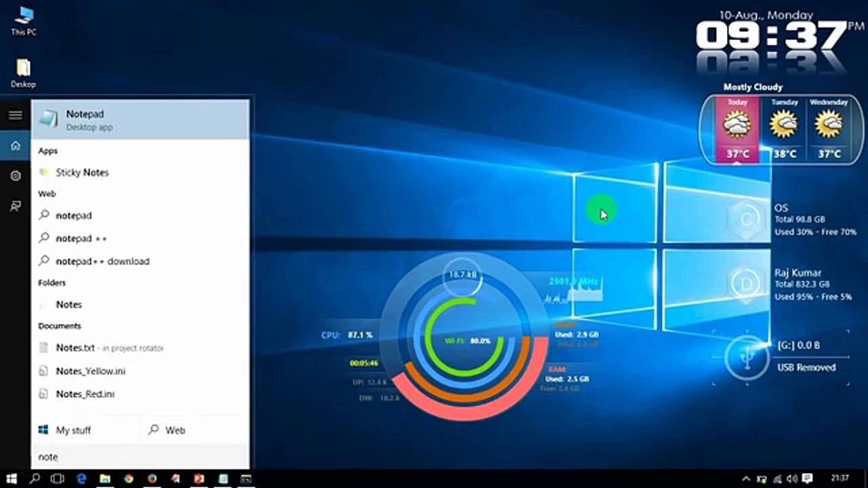Open the Notepad desktop app result
Image resolution: width=868 pixels, height=488 pixels.
[x=140, y=120]
